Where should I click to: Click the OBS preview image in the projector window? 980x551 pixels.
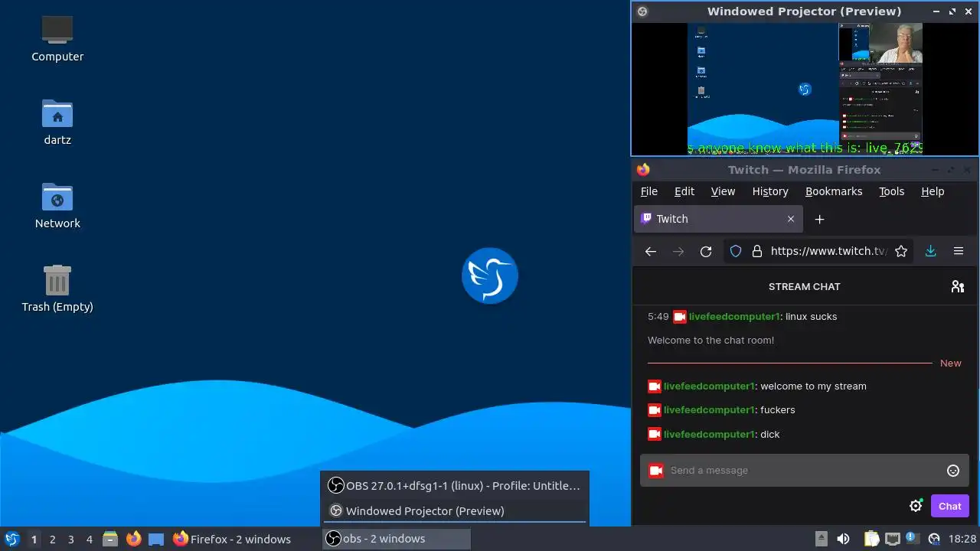(805, 89)
